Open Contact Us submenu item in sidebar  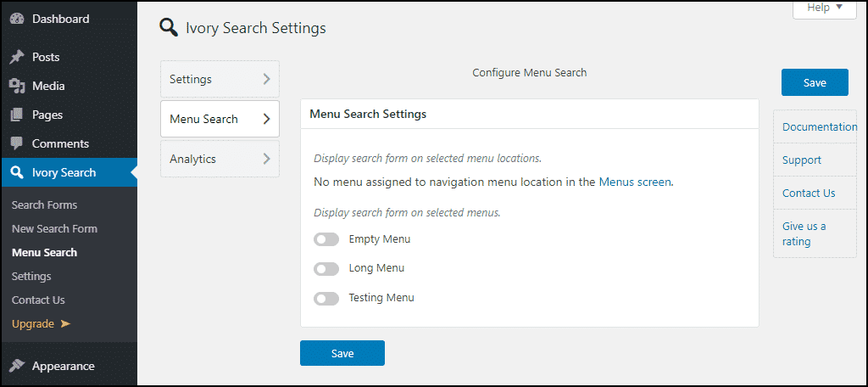[x=38, y=300]
